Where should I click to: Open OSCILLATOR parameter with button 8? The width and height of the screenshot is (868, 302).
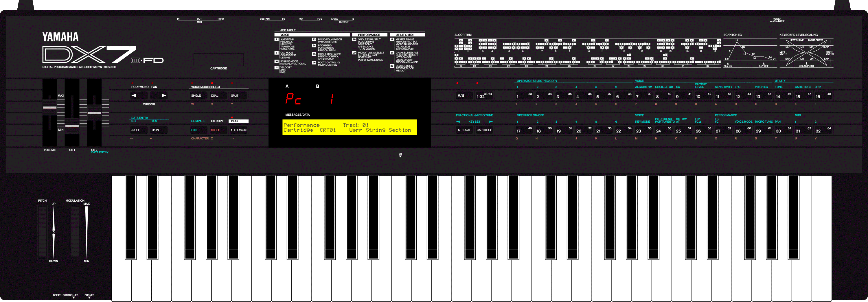[x=663, y=96]
